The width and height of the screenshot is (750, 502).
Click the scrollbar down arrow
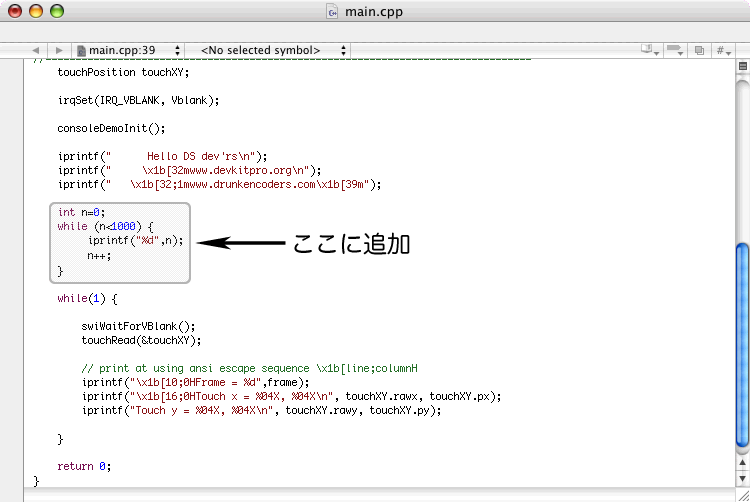(742, 479)
